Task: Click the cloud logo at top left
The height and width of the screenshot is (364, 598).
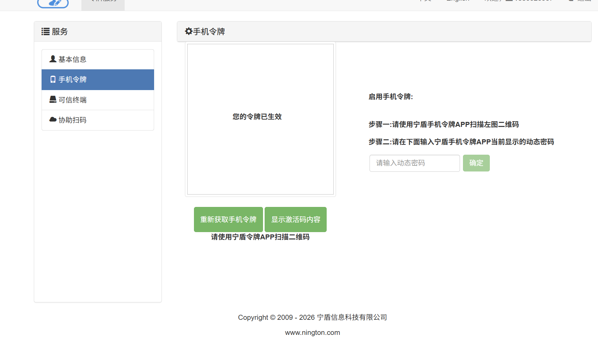Action: [53, 3]
